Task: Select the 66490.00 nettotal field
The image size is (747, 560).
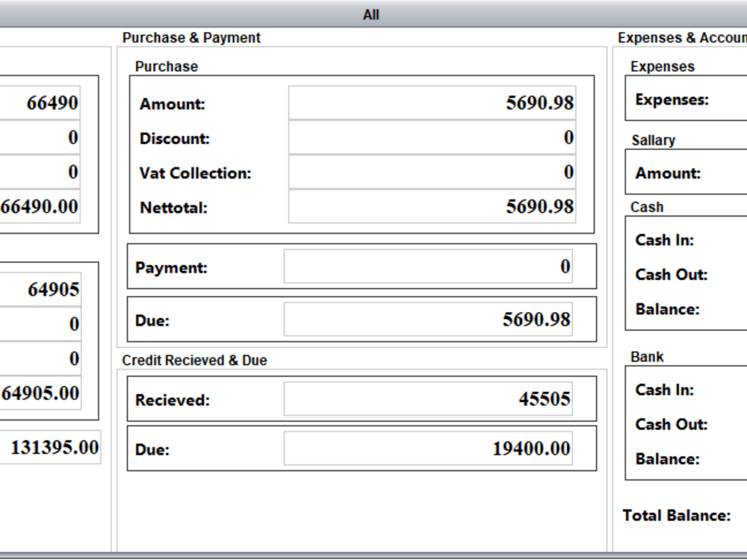Action: click(x=40, y=207)
